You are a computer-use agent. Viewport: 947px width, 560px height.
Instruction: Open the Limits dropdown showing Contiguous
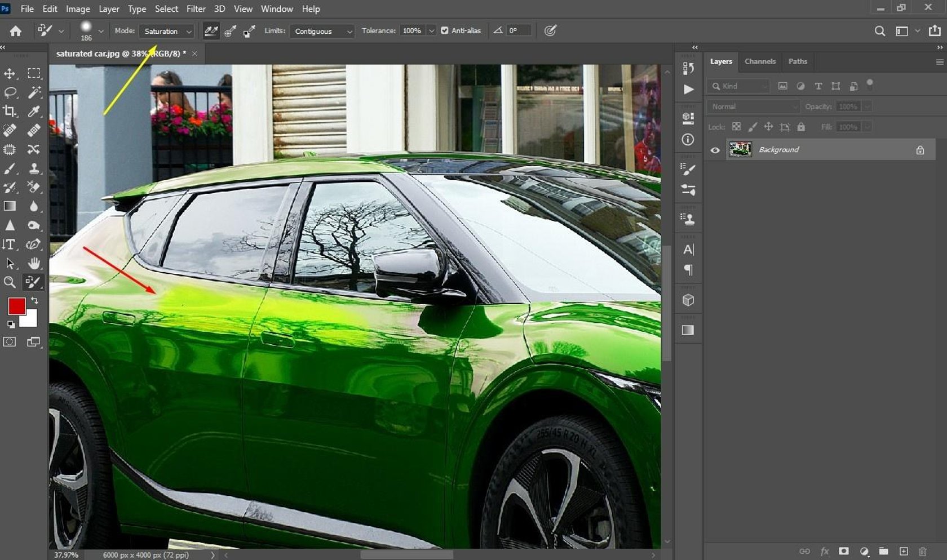pos(321,31)
